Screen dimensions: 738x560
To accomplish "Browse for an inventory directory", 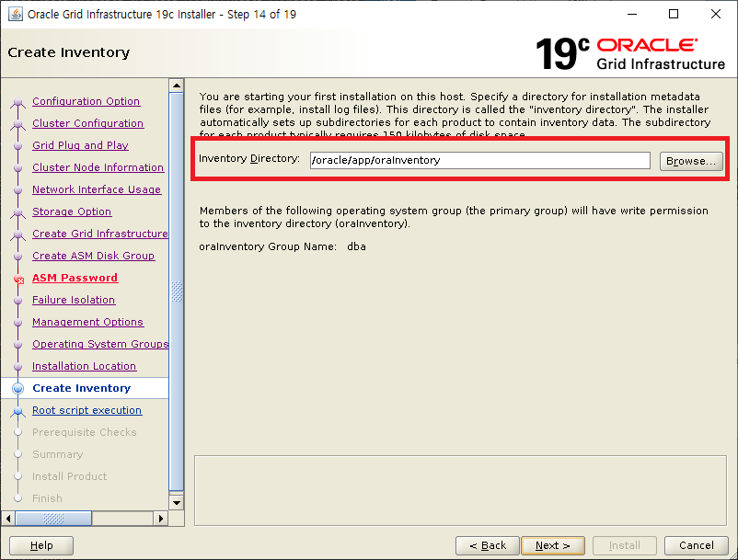I will click(x=691, y=161).
